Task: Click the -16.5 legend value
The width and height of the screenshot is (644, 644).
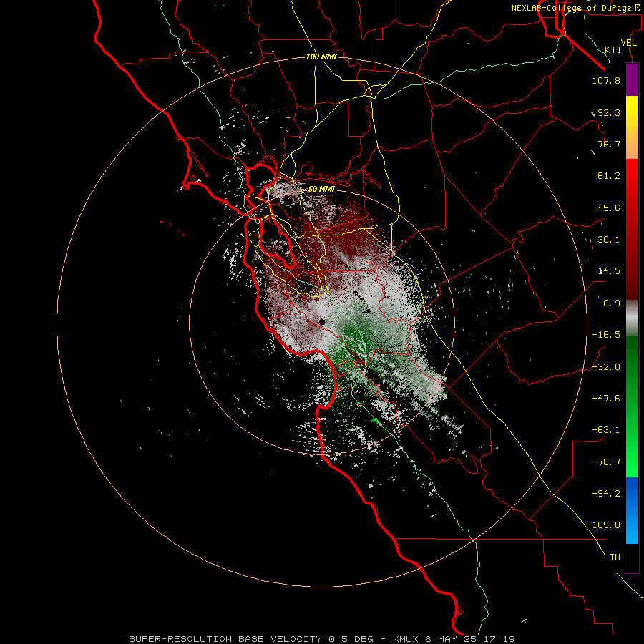Action: pos(606,335)
